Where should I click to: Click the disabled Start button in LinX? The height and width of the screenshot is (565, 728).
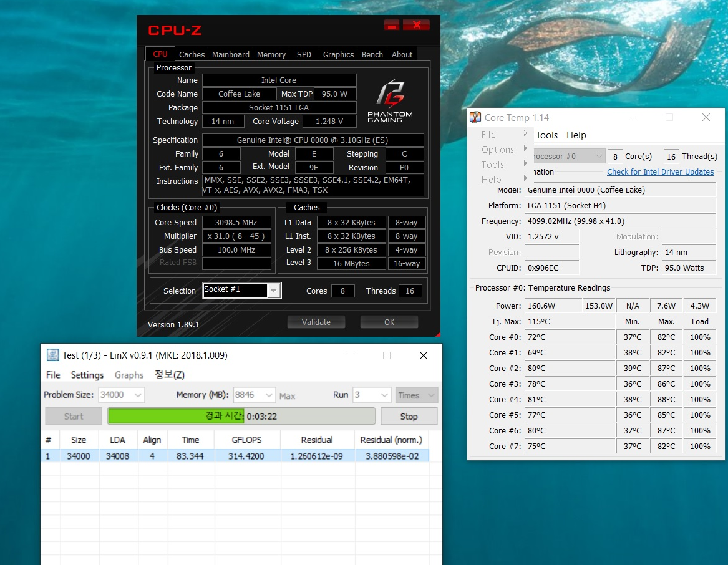[x=74, y=417]
